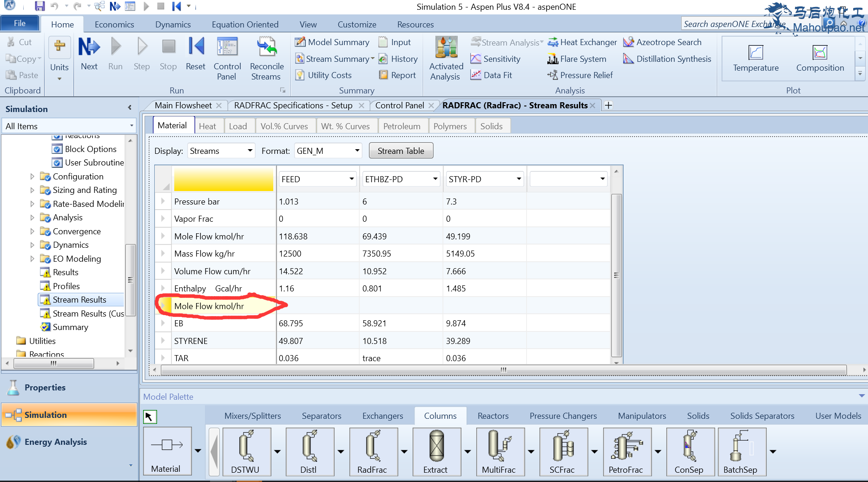Select the DSTWU column model icon
Viewport: 868px width, 482px height.
point(246,451)
